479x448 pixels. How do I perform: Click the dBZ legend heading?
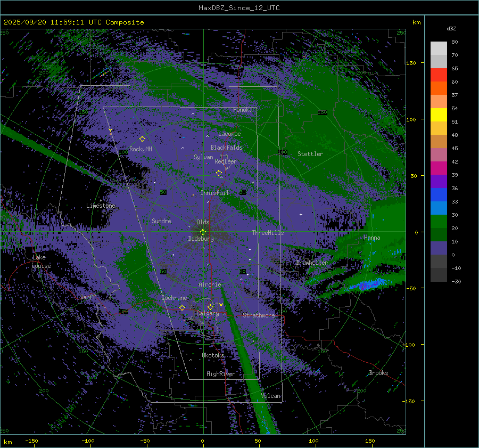451,28
